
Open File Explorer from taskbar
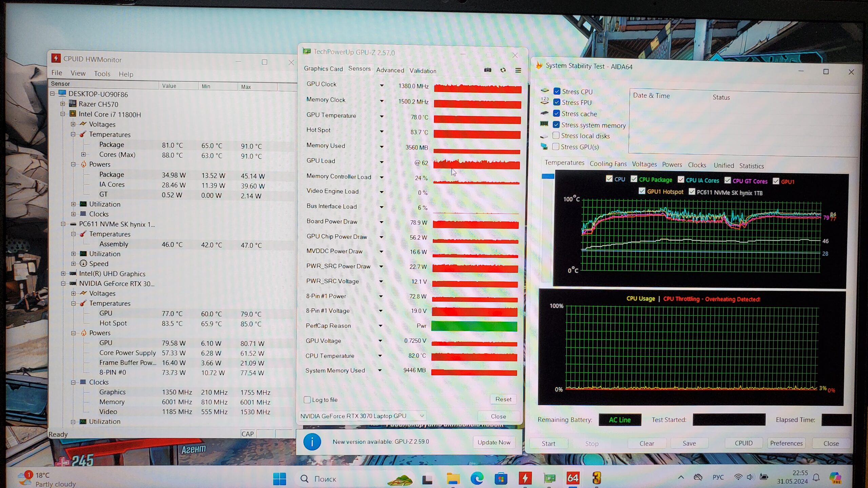(x=453, y=479)
